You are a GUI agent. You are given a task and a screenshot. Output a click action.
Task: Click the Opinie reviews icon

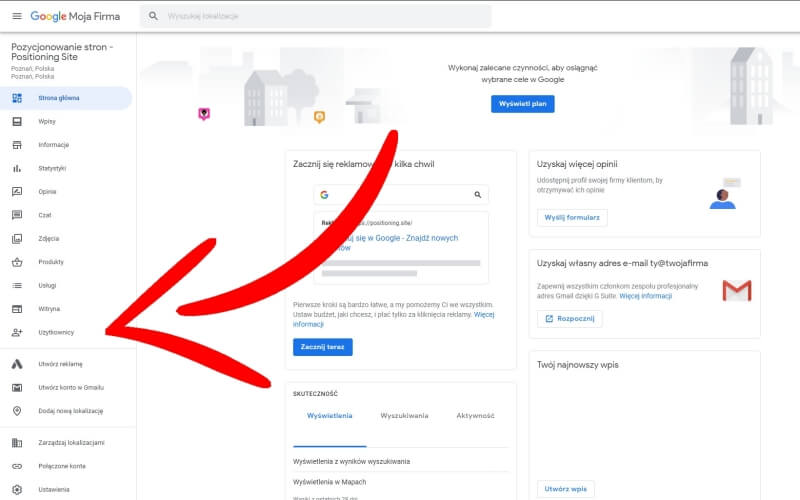click(x=17, y=192)
